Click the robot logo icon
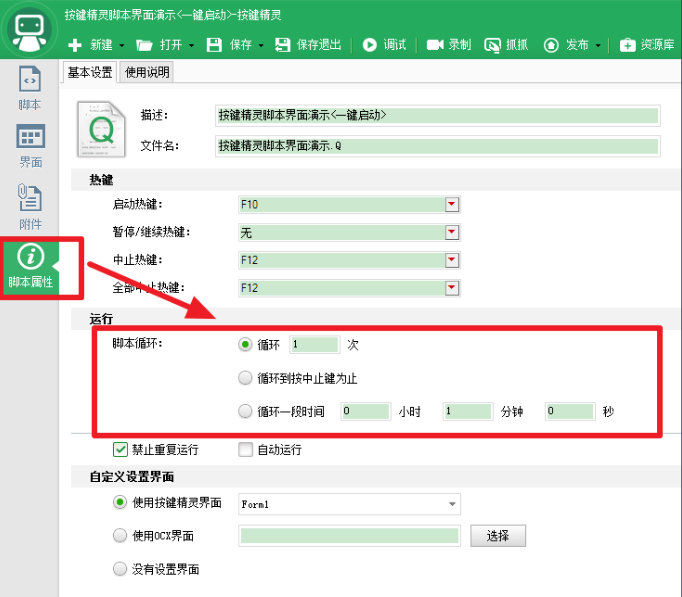The width and height of the screenshot is (682, 597). click(29, 30)
